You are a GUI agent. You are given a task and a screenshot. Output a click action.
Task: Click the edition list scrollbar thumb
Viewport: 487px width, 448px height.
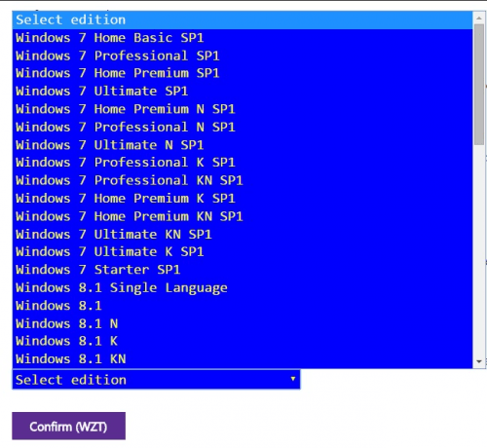[479, 85]
